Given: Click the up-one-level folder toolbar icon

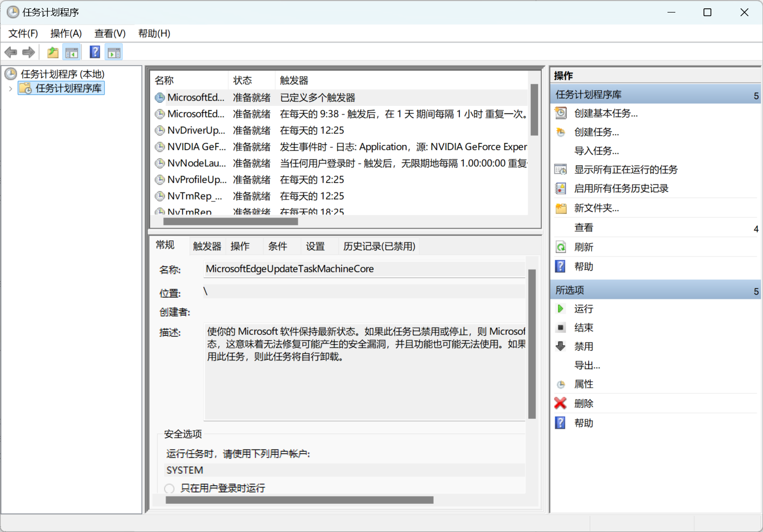Looking at the screenshot, I should tap(53, 52).
